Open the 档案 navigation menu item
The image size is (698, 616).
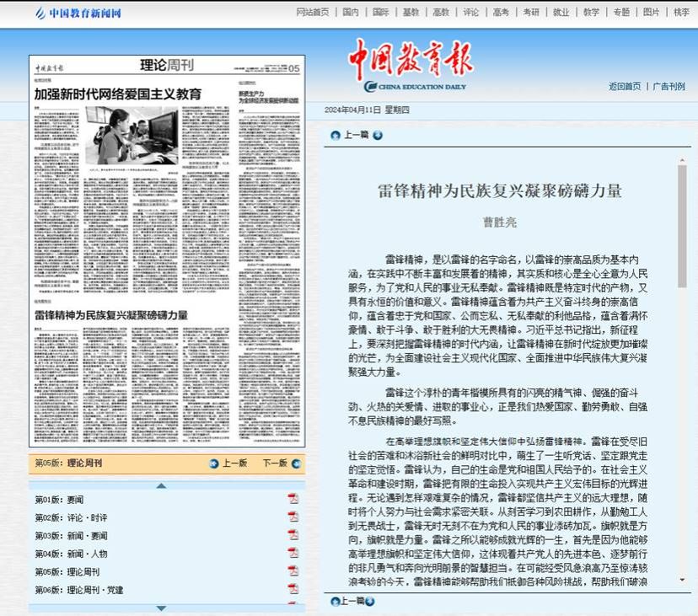tap(682, 12)
